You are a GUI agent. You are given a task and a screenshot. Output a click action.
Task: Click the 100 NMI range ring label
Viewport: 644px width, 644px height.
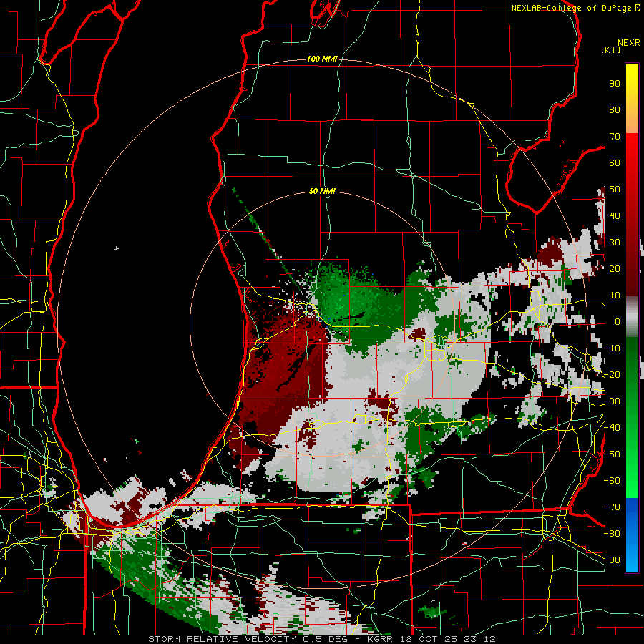(x=322, y=59)
